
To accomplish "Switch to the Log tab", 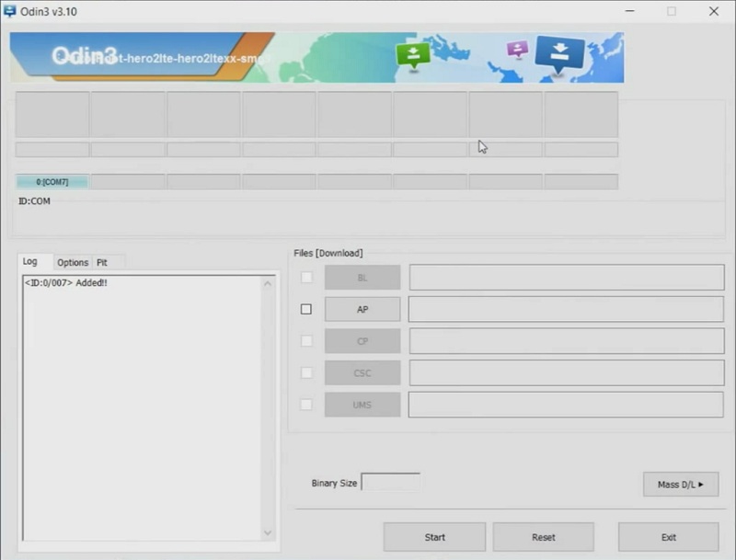I will [x=30, y=261].
